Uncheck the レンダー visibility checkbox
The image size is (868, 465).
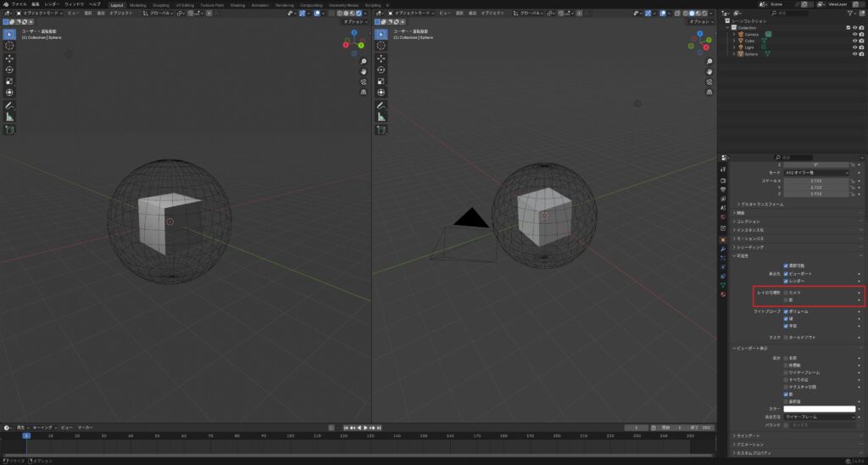pos(786,281)
